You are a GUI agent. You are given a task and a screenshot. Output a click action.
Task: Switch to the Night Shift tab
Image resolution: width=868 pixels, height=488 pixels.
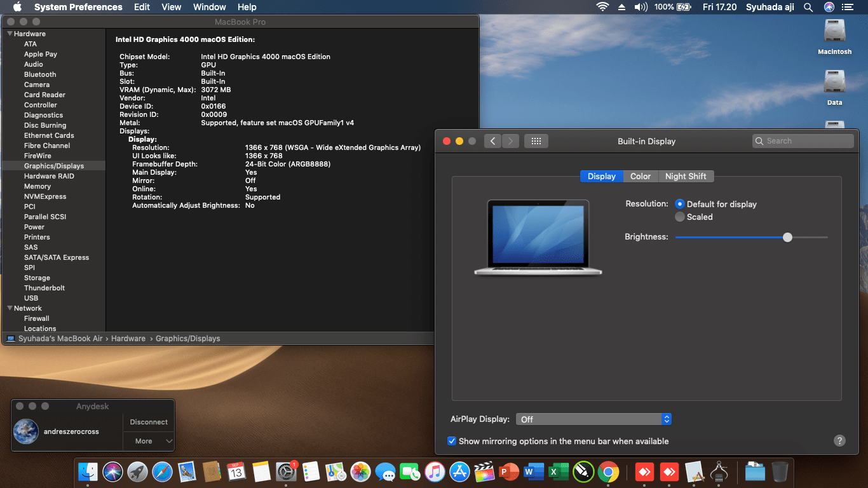[x=686, y=176]
